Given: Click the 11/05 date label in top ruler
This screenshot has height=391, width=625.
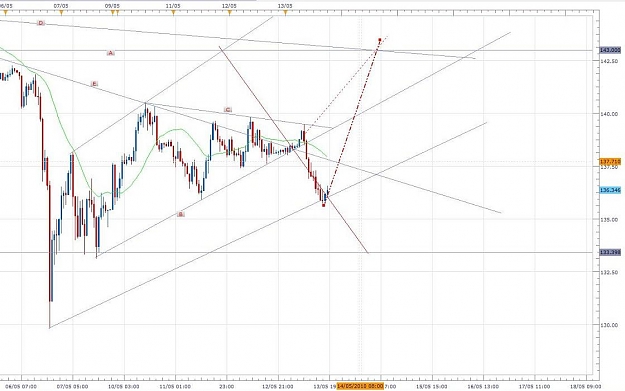Looking at the screenshot, I should click(x=173, y=6).
